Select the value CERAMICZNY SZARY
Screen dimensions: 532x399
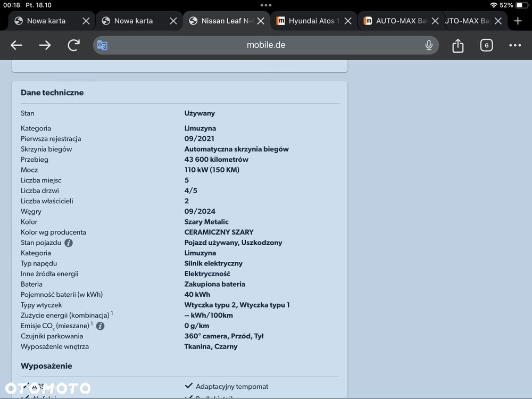219,232
